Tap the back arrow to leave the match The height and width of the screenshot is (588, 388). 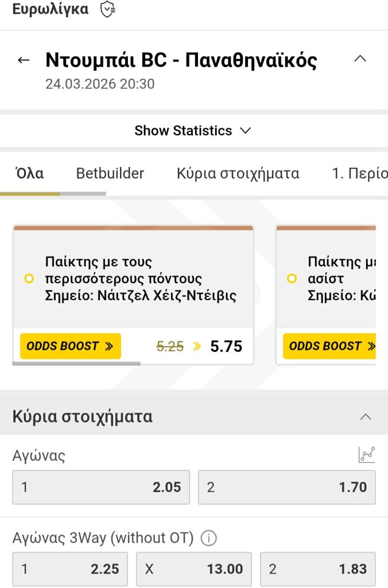[23, 60]
